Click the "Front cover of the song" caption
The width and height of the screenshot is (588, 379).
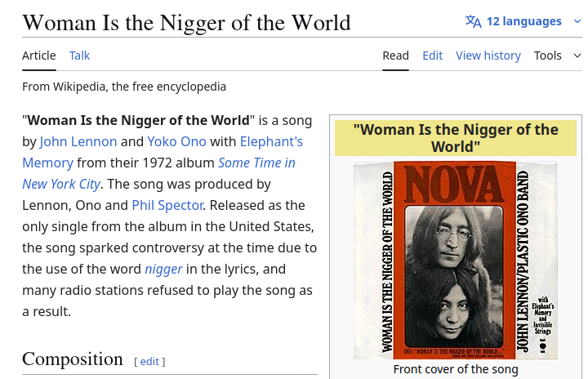(455, 369)
